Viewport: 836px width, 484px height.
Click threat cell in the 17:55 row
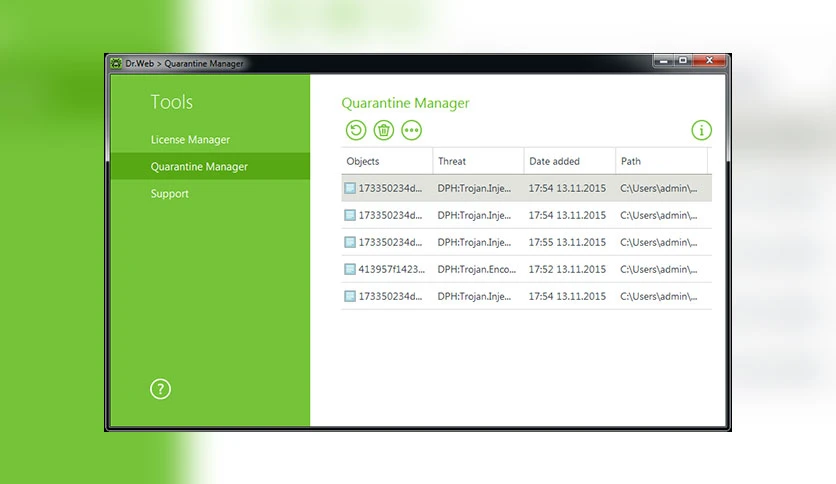474,242
